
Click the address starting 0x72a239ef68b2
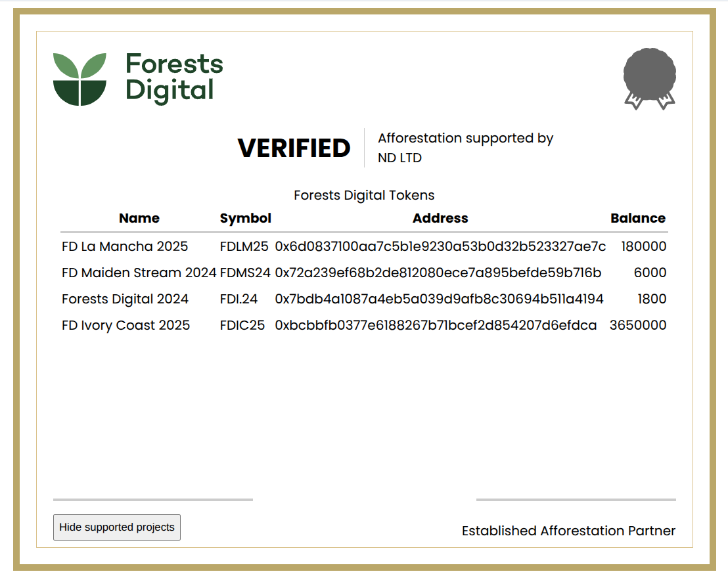(x=438, y=273)
